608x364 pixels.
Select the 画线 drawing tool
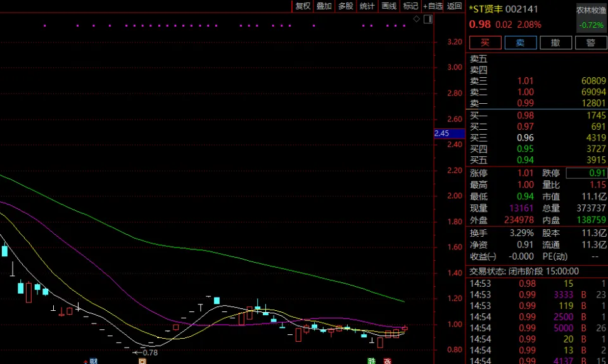389,6
